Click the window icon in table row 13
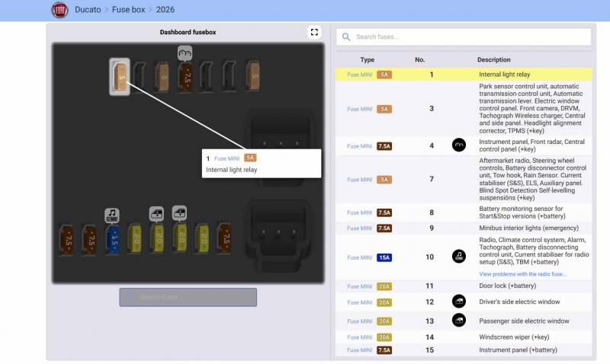 click(459, 320)
